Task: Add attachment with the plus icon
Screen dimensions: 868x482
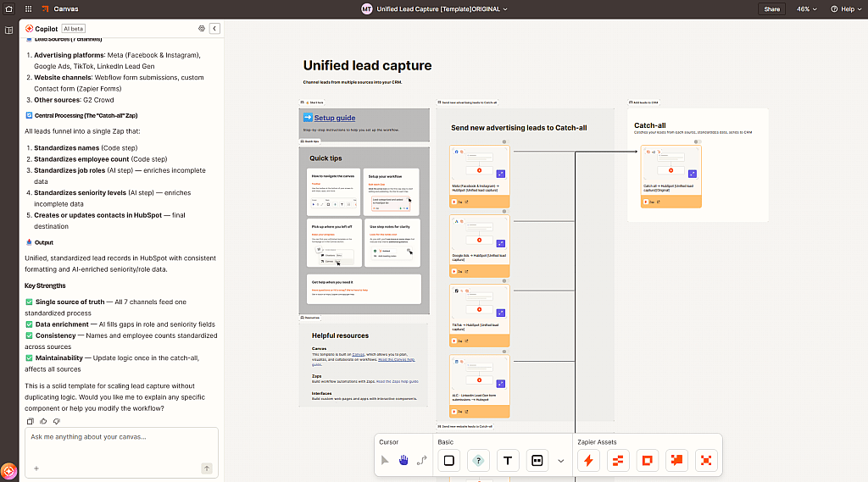Action: point(36,468)
